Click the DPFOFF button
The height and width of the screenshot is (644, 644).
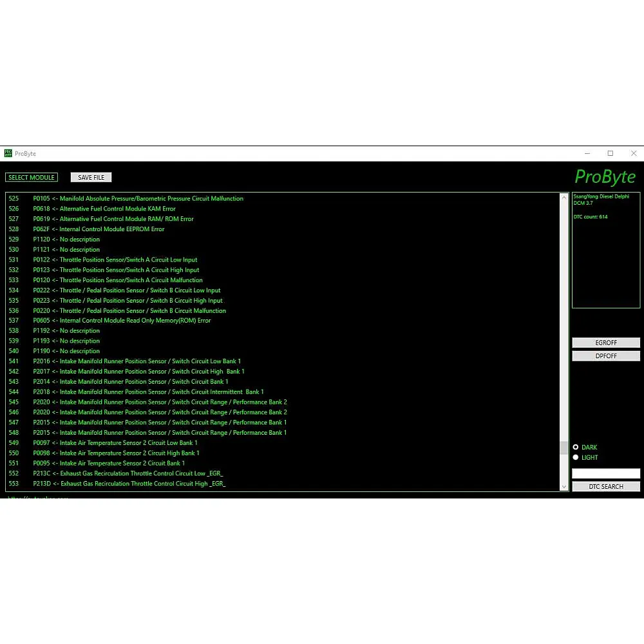click(x=606, y=356)
